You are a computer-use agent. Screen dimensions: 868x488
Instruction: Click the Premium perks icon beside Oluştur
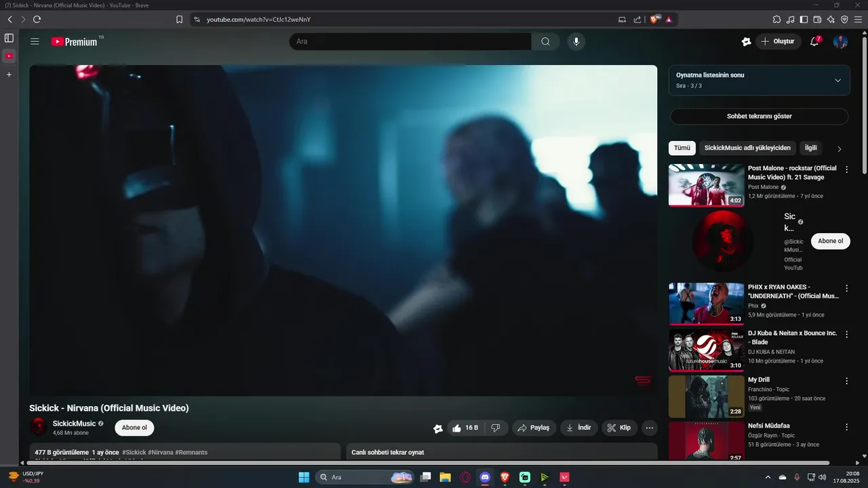[x=746, y=41]
